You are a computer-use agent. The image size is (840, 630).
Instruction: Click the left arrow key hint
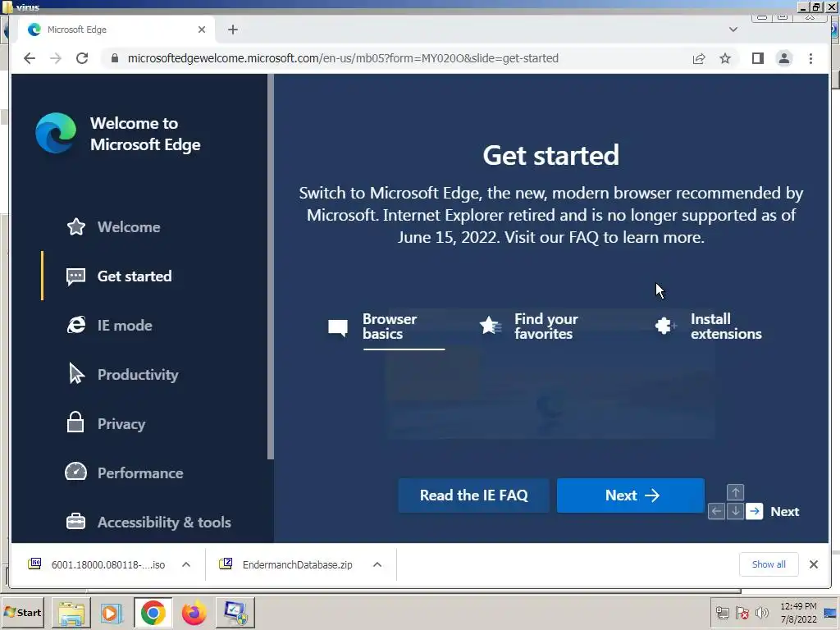(x=716, y=511)
